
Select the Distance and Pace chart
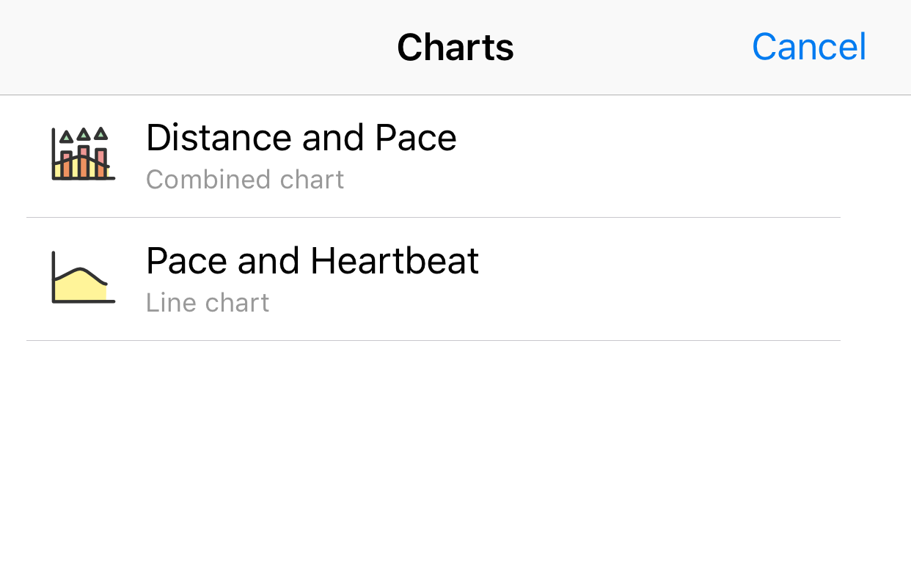click(x=433, y=156)
